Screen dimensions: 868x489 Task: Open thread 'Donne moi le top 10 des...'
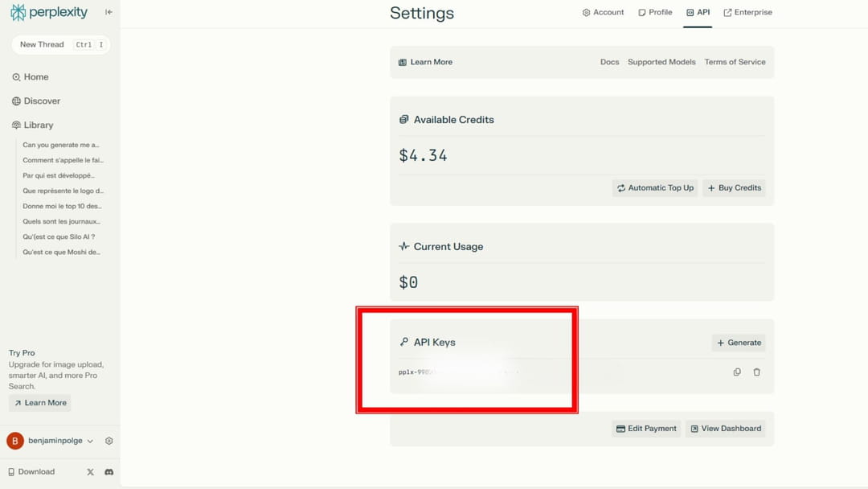pos(62,206)
